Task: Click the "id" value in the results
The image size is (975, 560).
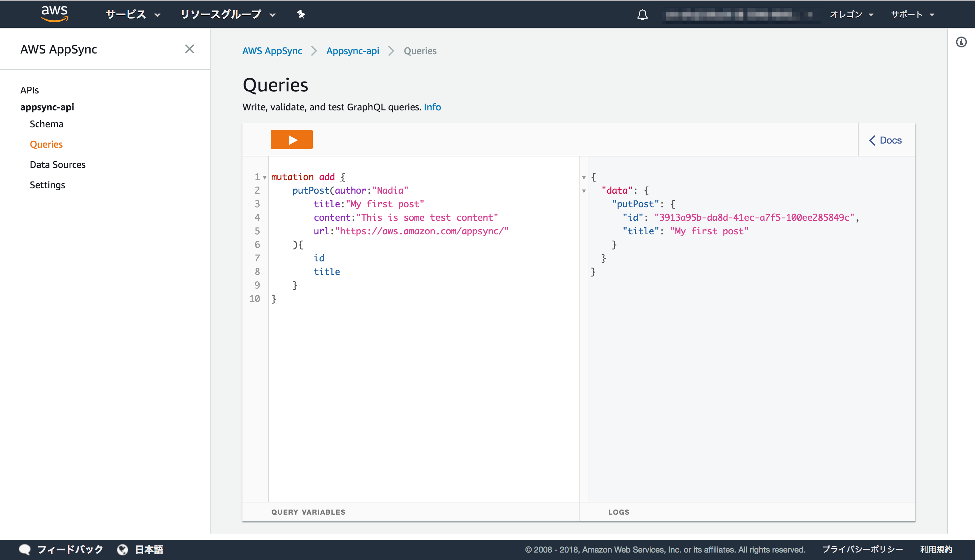Action: [x=754, y=218]
